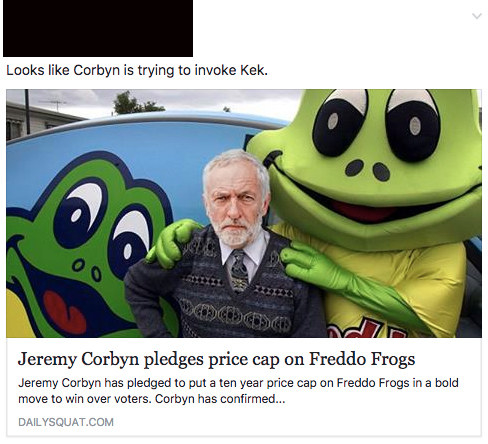Open the post options chevron menu

[x=477, y=16]
